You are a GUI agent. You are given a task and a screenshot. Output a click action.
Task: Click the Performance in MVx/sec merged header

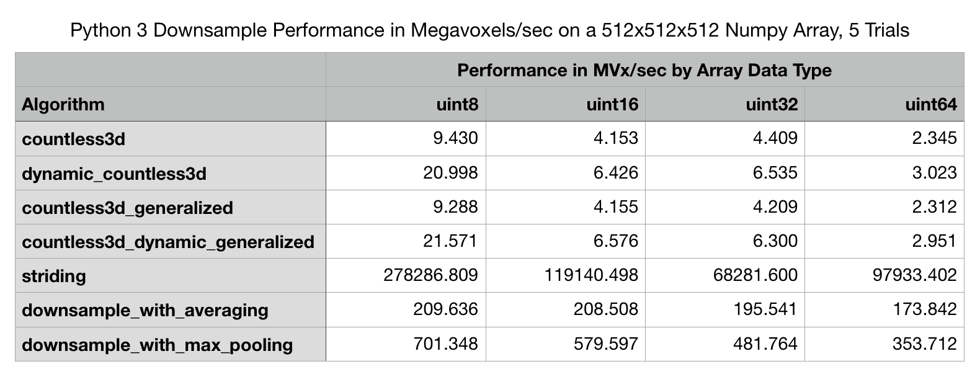[x=644, y=70]
